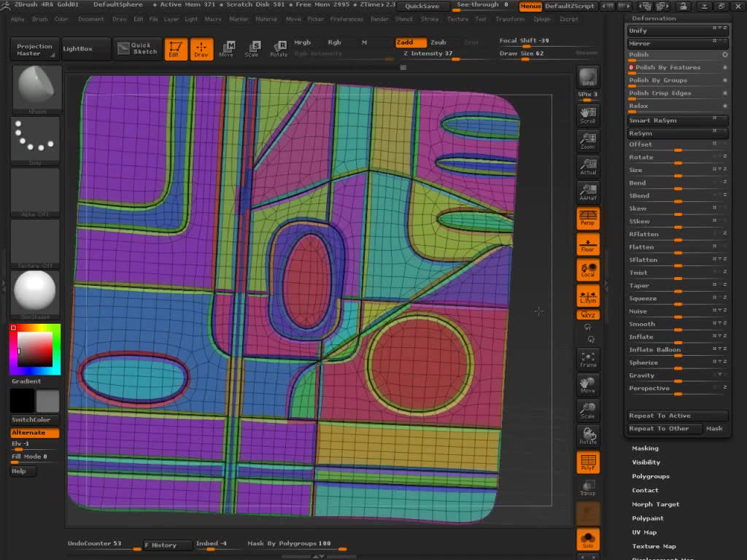747x560 pixels.
Task: Click Move navigation icon below Frame
Action: pyautogui.click(x=588, y=385)
